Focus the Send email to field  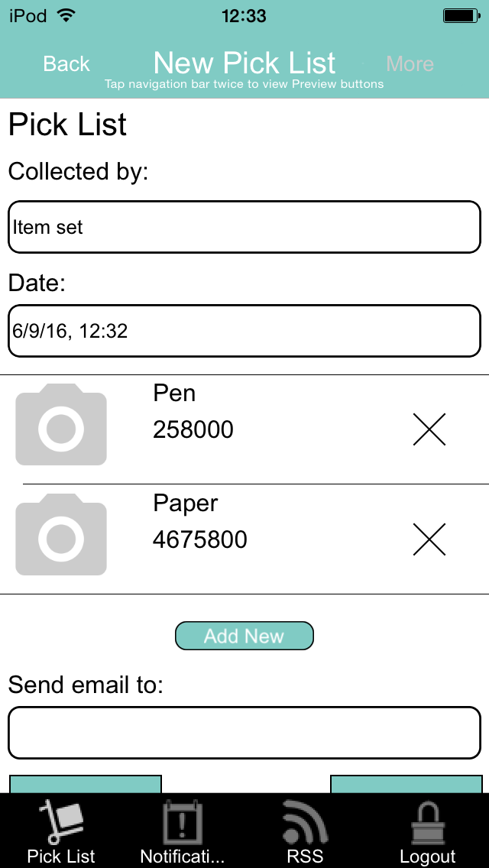click(244, 733)
